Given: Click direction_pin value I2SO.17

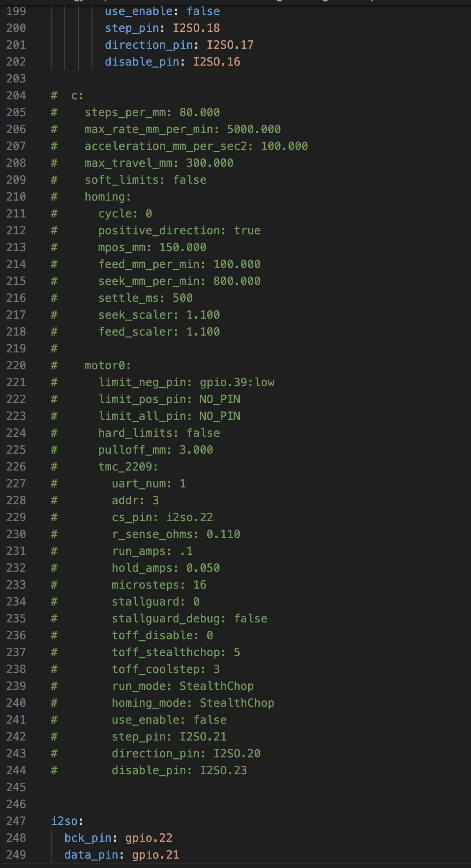Looking at the screenshot, I should 230,45.
